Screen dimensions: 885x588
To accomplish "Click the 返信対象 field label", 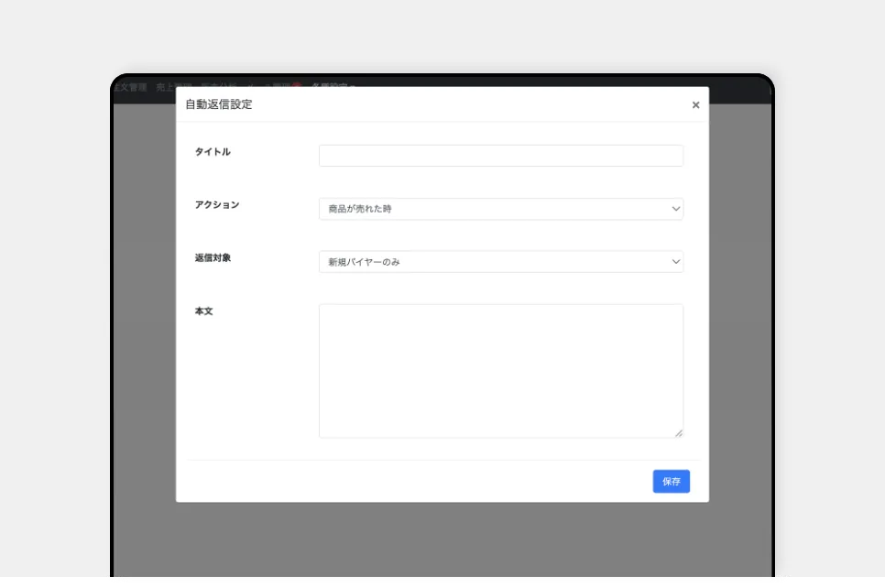I will click(213, 258).
